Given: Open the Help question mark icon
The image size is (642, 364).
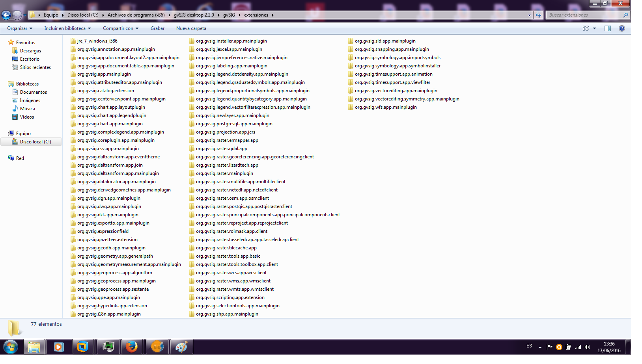Looking at the screenshot, I should click(x=622, y=28).
